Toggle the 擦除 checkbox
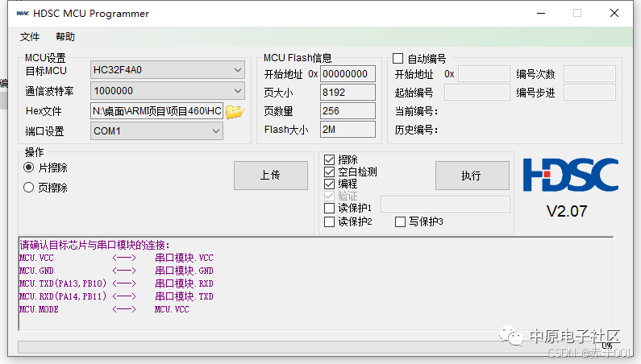Image resolution: width=641 pixels, height=364 pixels. pyautogui.click(x=330, y=159)
